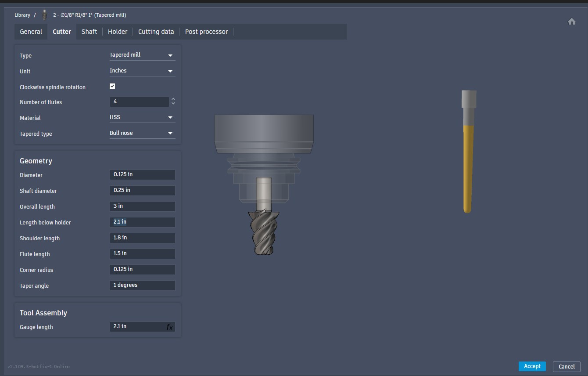Click the Corner radius input field
588x376 pixels.
pyautogui.click(x=142, y=269)
